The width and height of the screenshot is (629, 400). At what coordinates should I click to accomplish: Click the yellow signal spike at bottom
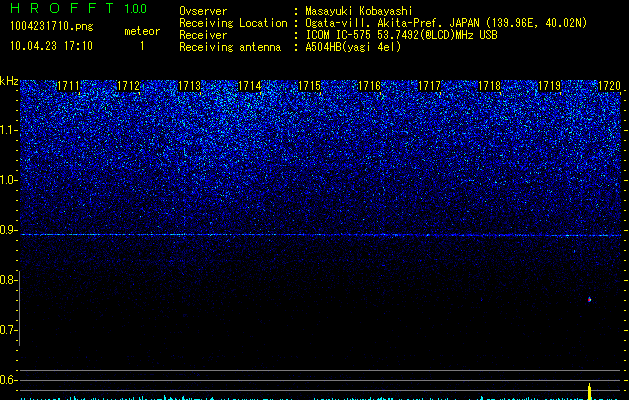click(x=589, y=392)
